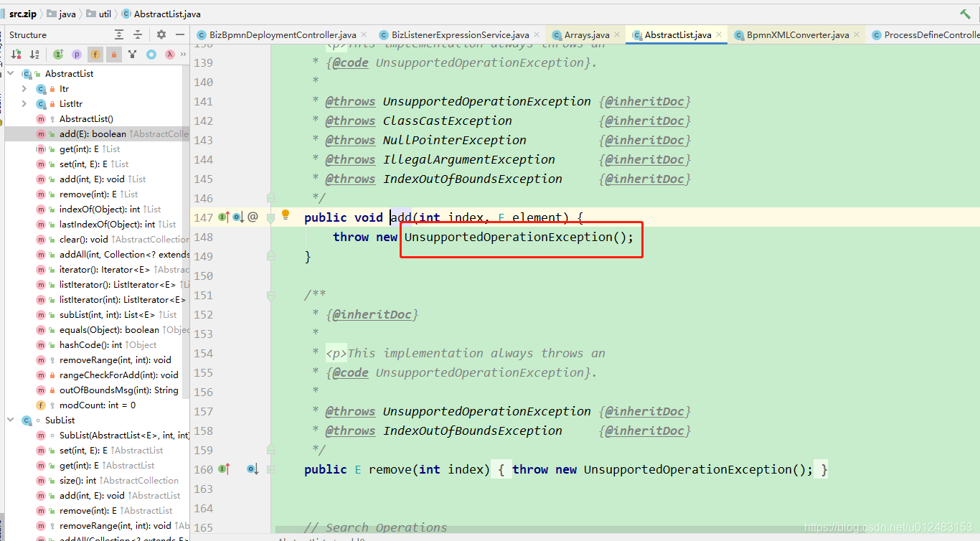Select the remove(int): E method in the Structure tree
The image size is (980, 541).
[86, 194]
